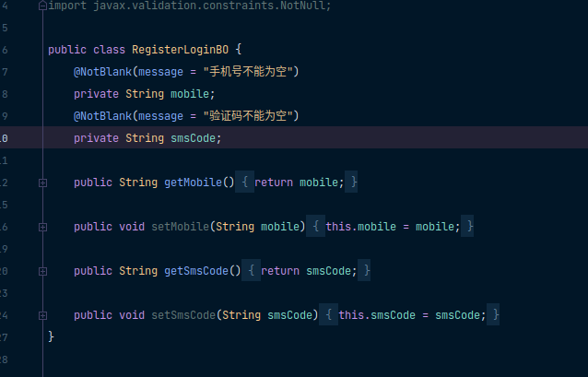Expand the folded getMobile method

pyautogui.click(x=42, y=183)
